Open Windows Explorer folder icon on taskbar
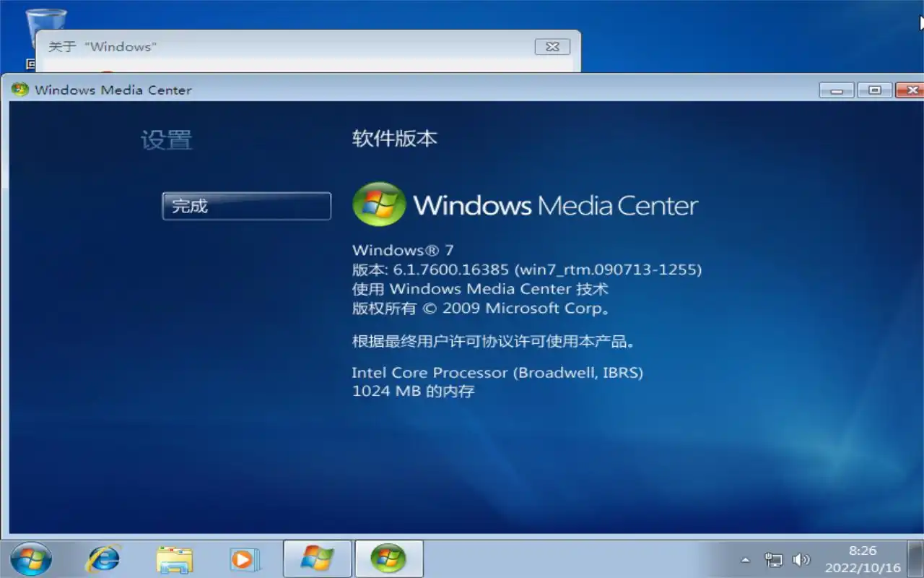The width and height of the screenshot is (924, 578). click(174, 559)
